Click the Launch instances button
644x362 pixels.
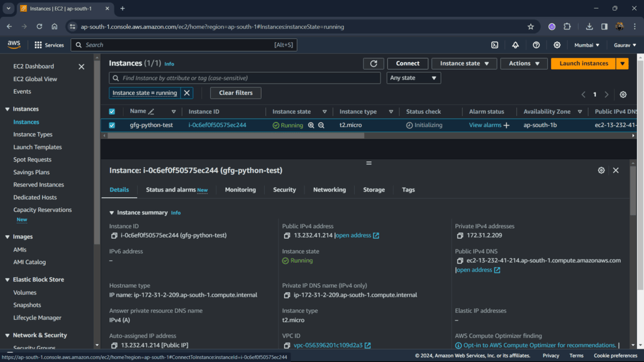coord(583,63)
